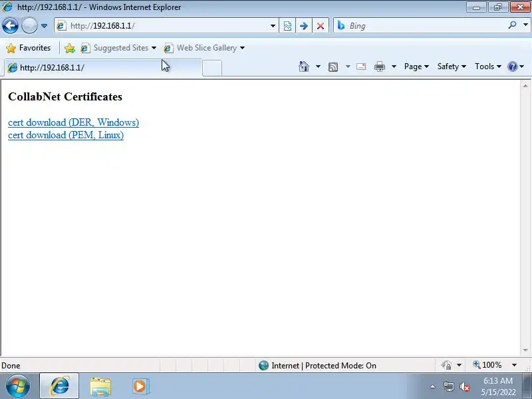This screenshot has width=532, height=399.
Task: Toggle Compatibility View broken-page icon
Action: click(287, 26)
